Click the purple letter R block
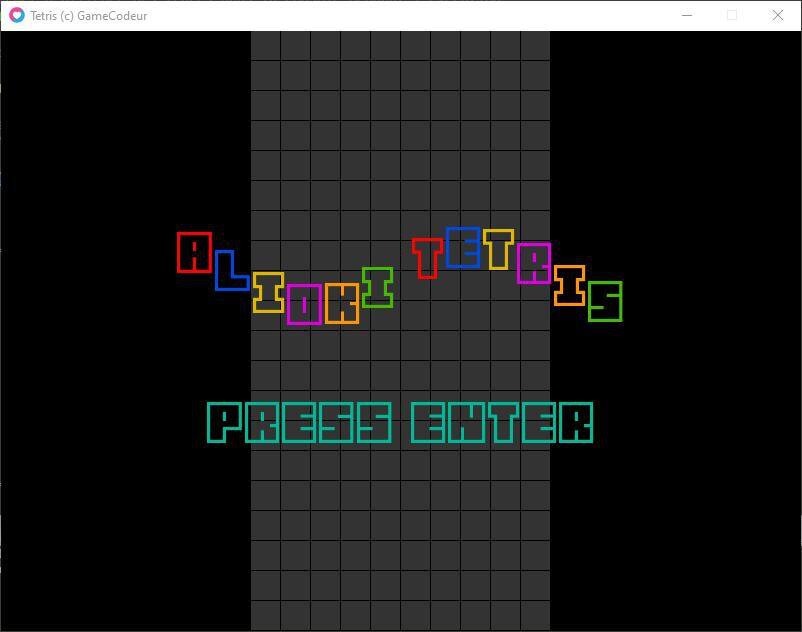Screen dimensions: 802x632 pos(534,263)
